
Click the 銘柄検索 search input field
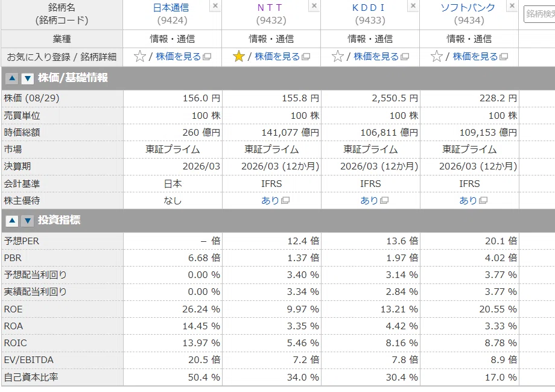tap(539, 14)
